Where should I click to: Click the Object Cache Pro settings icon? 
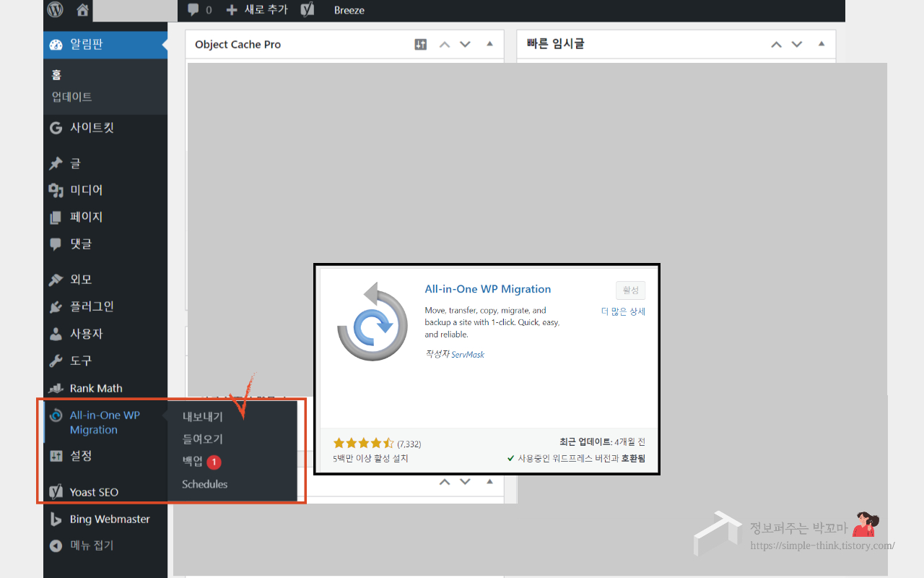(x=421, y=45)
